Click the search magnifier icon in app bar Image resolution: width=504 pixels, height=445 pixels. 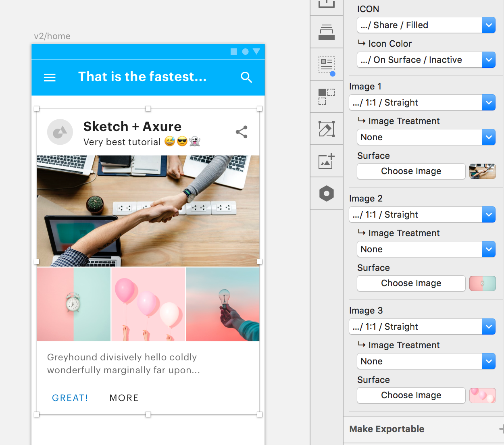[x=246, y=77]
